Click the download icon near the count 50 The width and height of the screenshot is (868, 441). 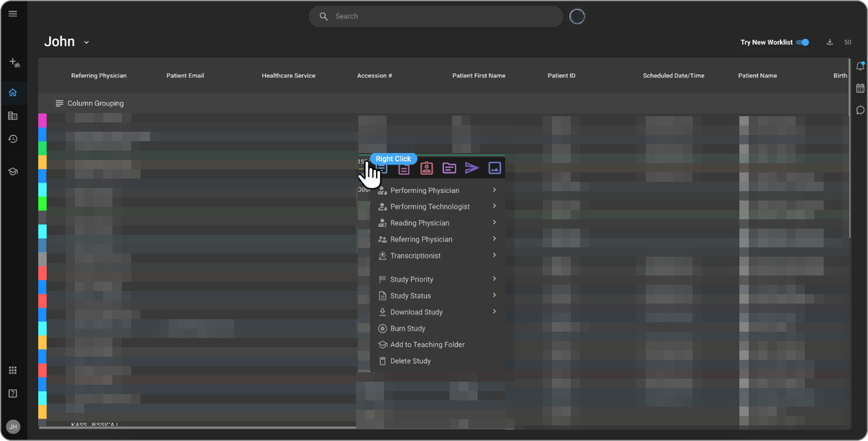[x=829, y=42]
